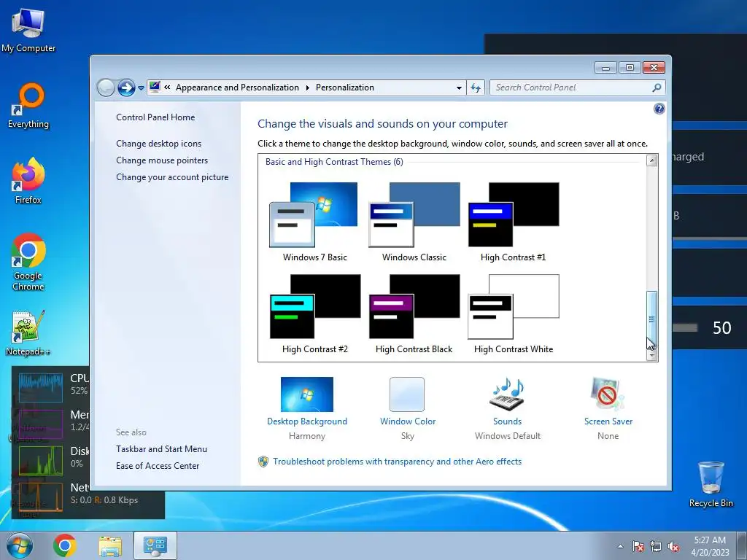
Task: Open the recent pages dropdown arrow
Action: [x=141, y=88]
